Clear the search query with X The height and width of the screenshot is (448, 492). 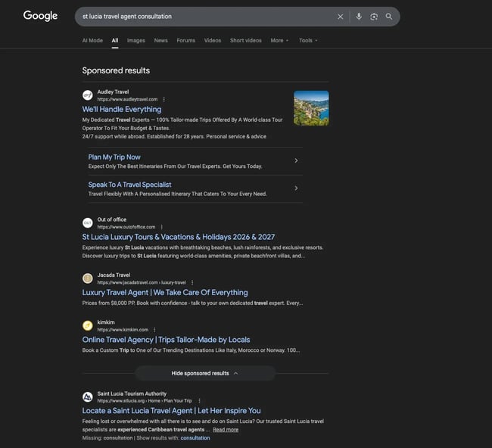tap(341, 17)
